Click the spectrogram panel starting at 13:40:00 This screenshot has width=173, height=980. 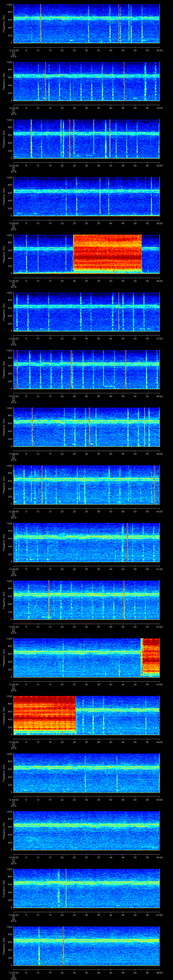coord(87,543)
